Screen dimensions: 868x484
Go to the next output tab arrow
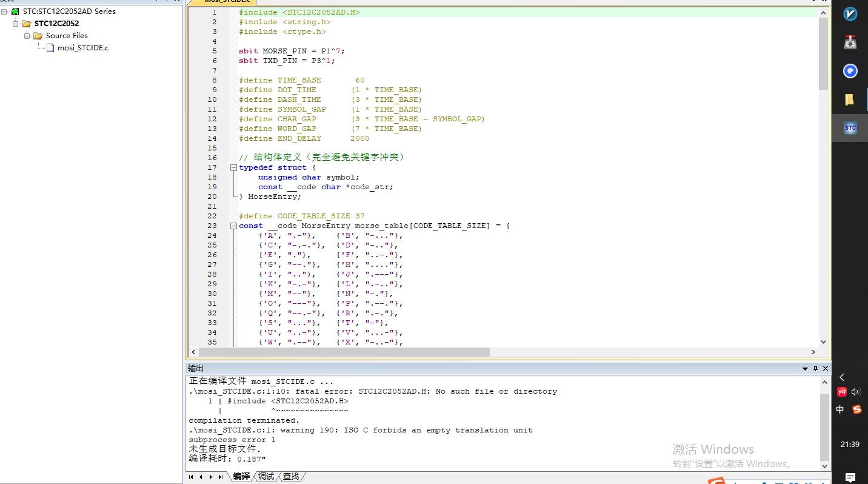point(210,477)
